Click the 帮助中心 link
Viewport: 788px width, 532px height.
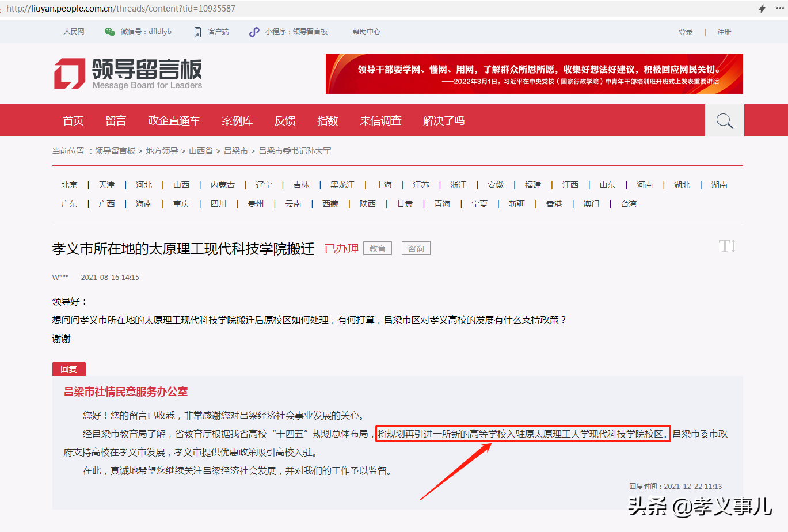pos(367,32)
